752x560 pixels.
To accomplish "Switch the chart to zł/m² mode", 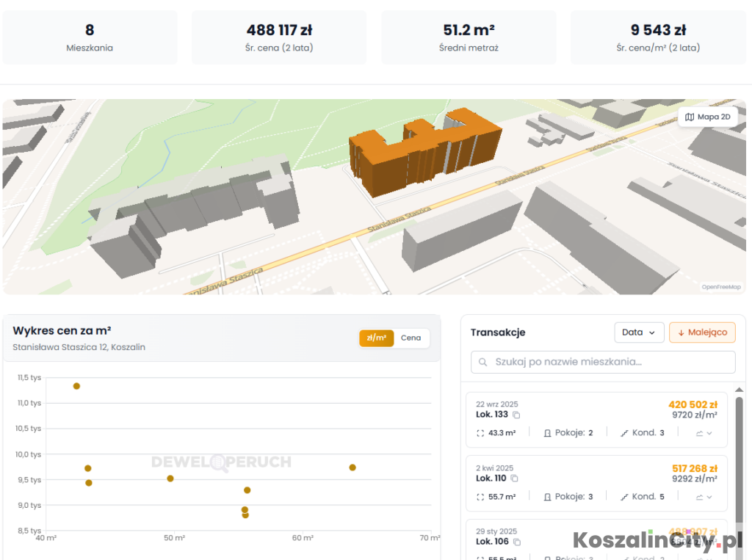I will pos(376,338).
